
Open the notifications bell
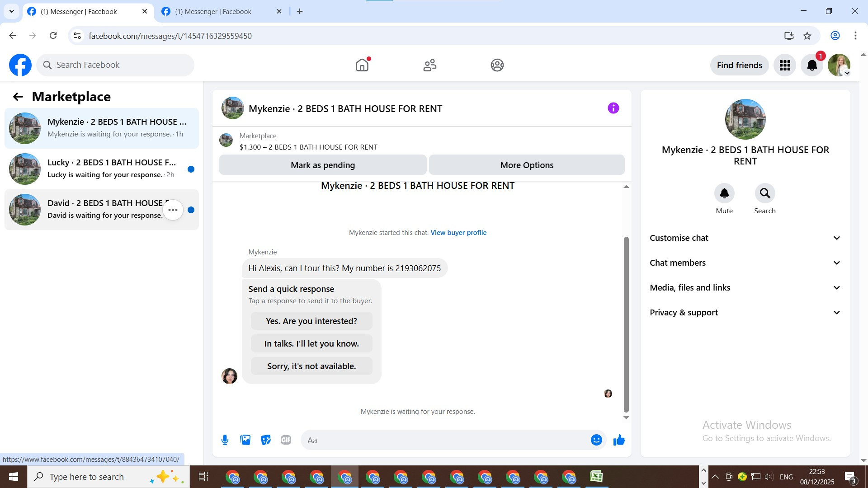click(x=812, y=65)
